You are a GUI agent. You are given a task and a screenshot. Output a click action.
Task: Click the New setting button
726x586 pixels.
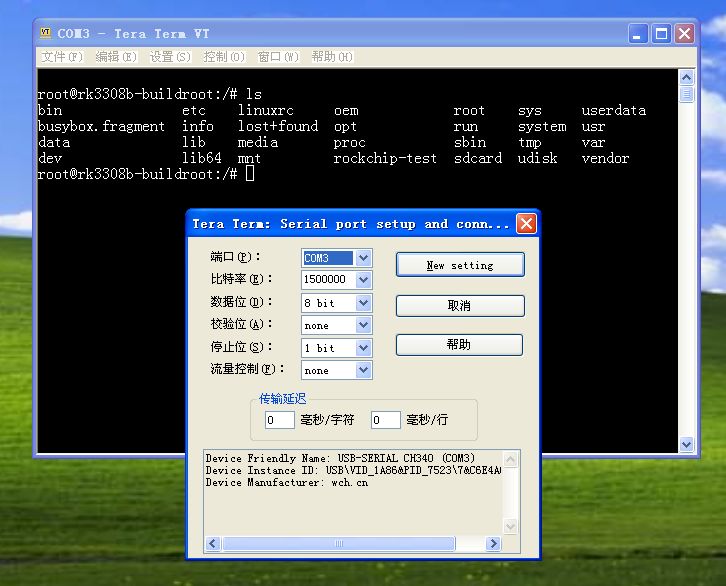[x=459, y=265]
